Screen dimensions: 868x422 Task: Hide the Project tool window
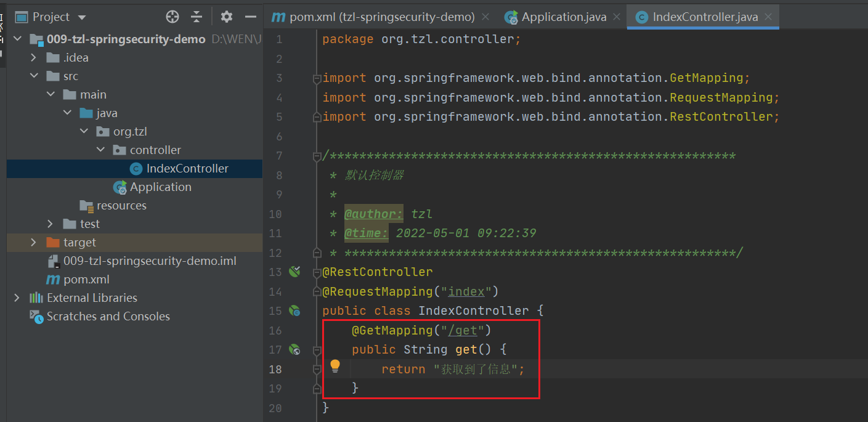click(250, 17)
